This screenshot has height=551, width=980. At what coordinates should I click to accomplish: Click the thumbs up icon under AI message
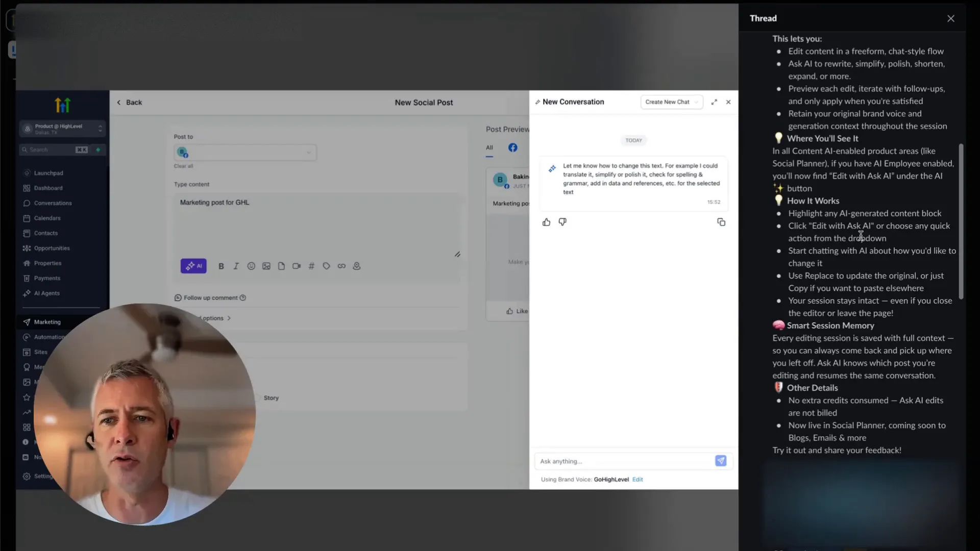pos(547,222)
